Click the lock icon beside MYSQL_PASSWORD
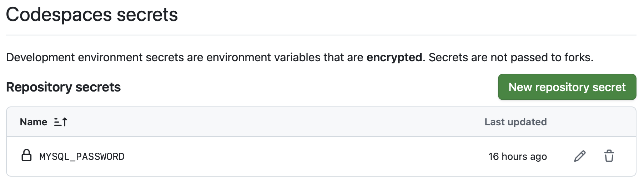 [26, 156]
